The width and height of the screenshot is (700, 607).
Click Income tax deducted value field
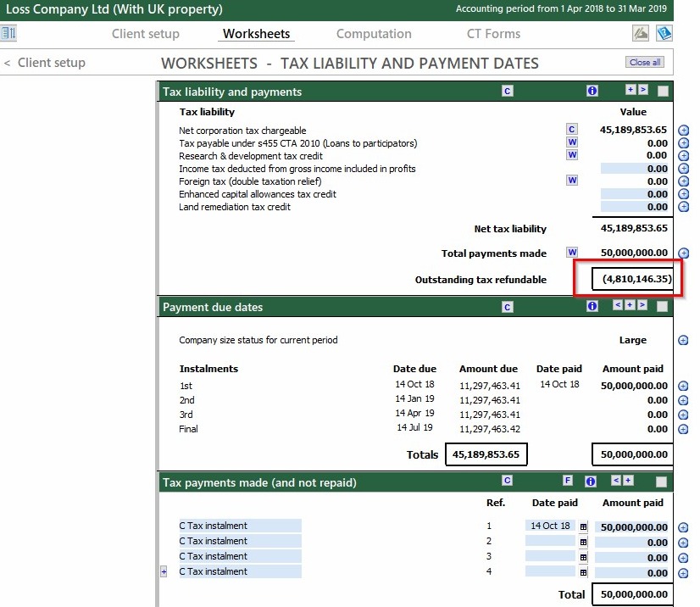tap(634, 169)
